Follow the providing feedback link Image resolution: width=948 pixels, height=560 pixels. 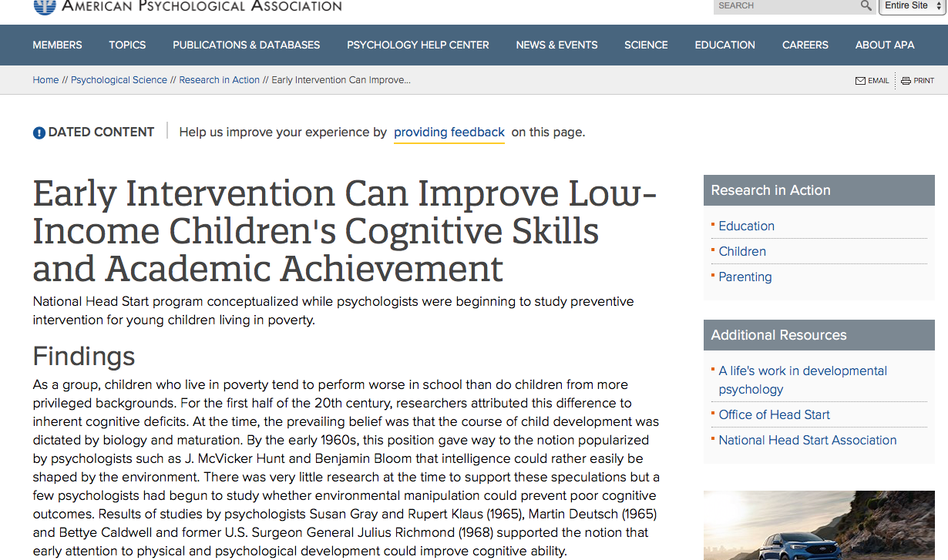[449, 132]
